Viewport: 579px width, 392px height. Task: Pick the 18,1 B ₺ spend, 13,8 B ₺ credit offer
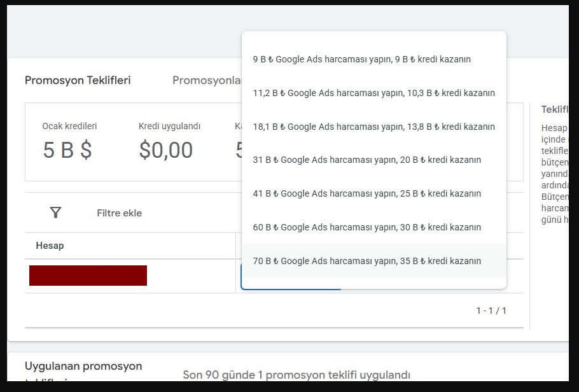pyautogui.click(x=374, y=127)
